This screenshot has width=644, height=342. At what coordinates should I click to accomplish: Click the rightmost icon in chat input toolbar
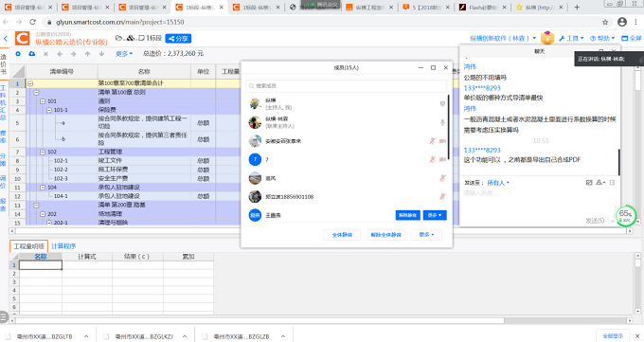click(612, 183)
